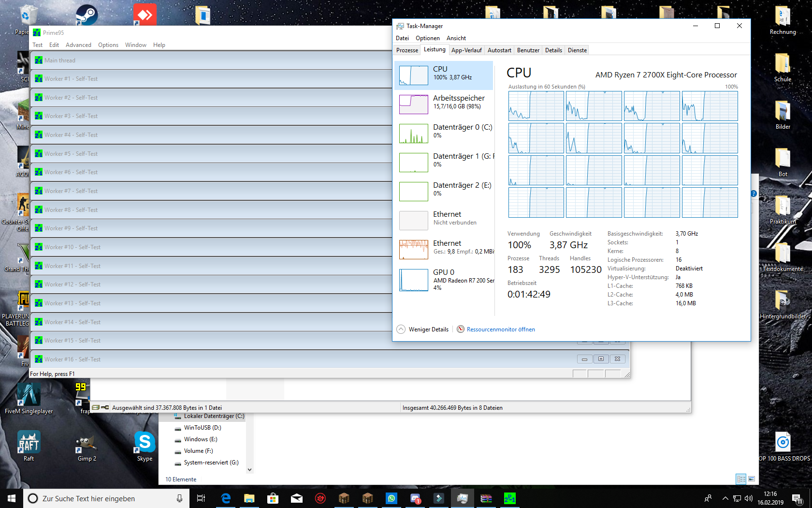This screenshot has width=812, height=508.
Task: Select the Raft game desktop icon
Action: (29, 446)
